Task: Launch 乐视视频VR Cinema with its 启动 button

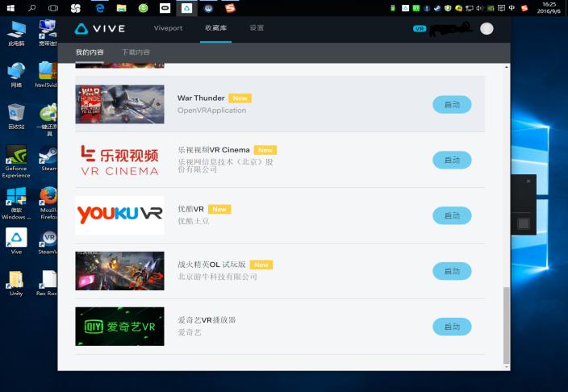Action: [452, 161]
